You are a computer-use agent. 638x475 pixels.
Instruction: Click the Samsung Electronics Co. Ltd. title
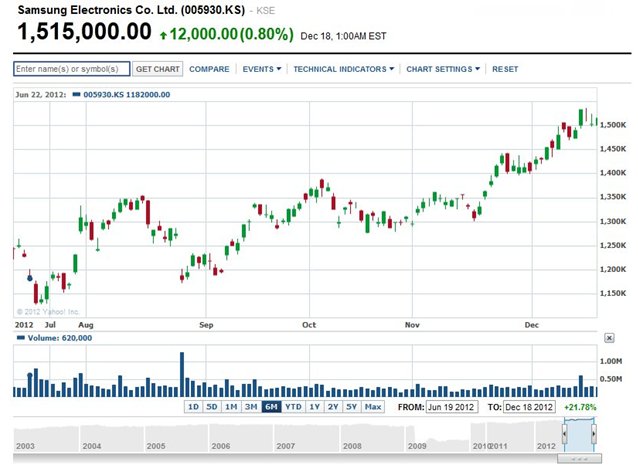(x=131, y=10)
